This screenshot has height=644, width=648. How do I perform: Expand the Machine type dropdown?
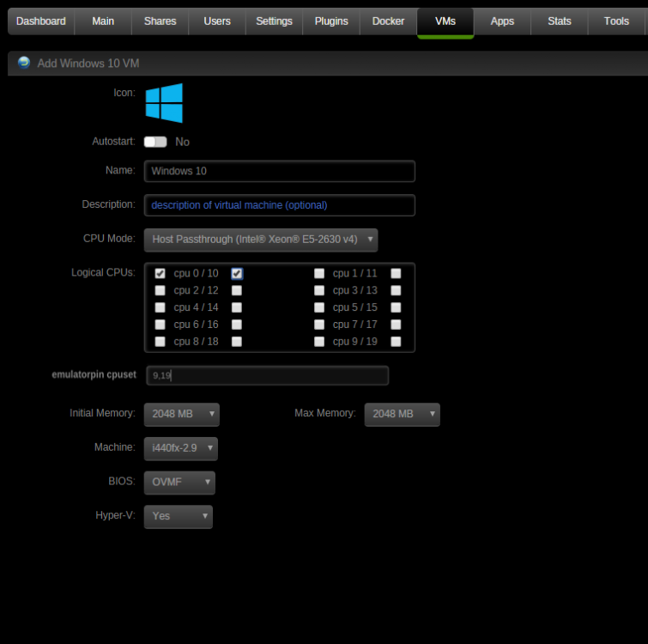pyautogui.click(x=180, y=448)
